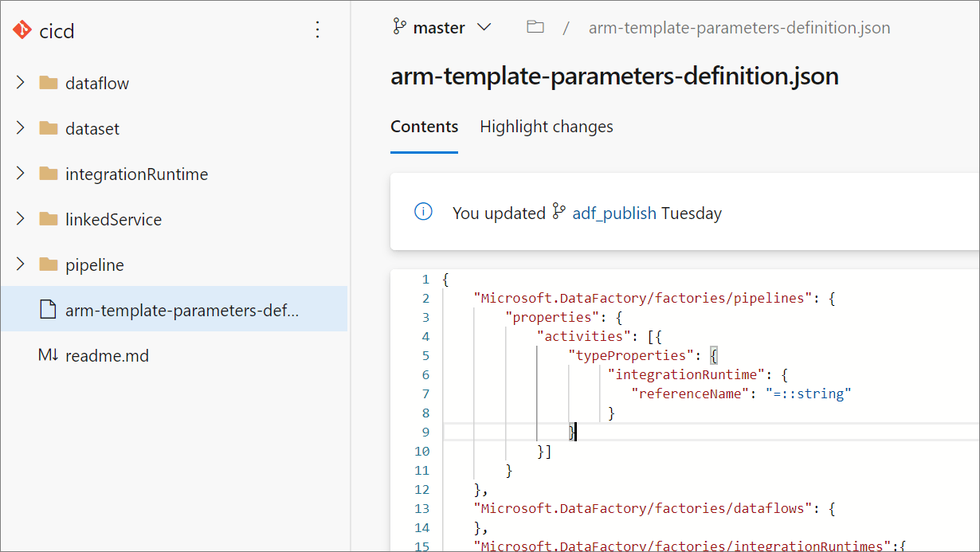Screen dimensions: 980x552
Task: Expand the linkedService folder
Action: (20, 219)
